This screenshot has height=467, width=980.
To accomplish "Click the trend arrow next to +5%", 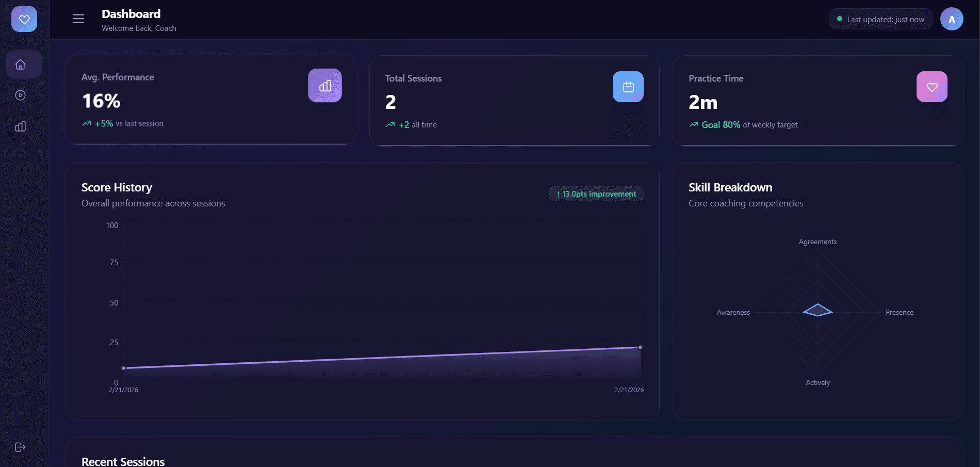I will tap(87, 123).
